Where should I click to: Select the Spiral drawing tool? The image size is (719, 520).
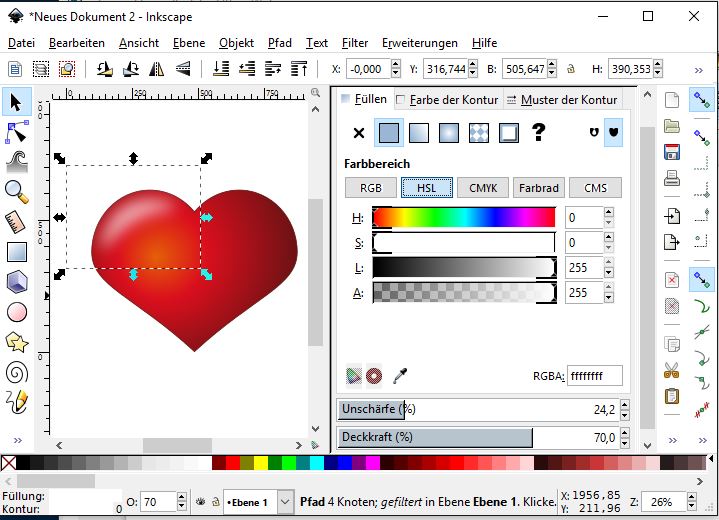pos(16,372)
